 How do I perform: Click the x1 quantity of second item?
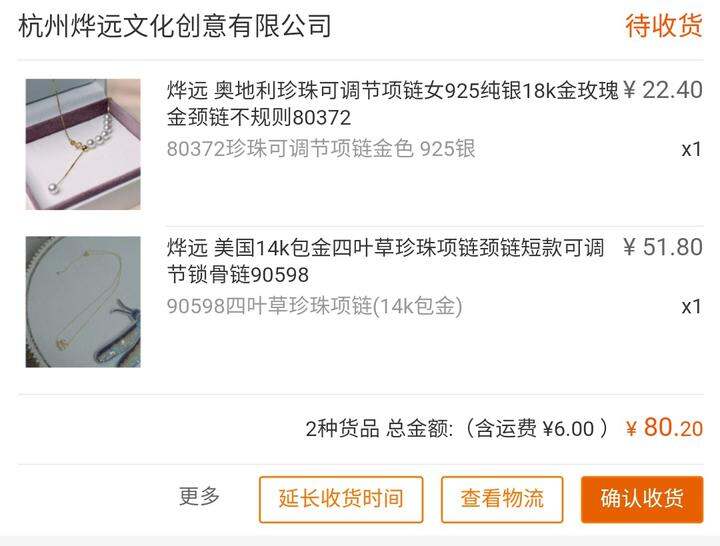point(692,307)
